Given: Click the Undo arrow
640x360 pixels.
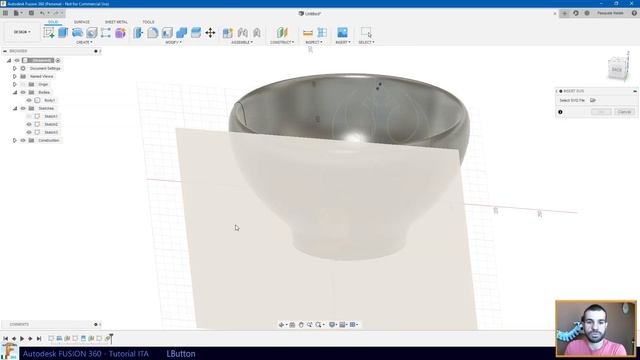Looking at the screenshot, I should [x=42, y=13].
